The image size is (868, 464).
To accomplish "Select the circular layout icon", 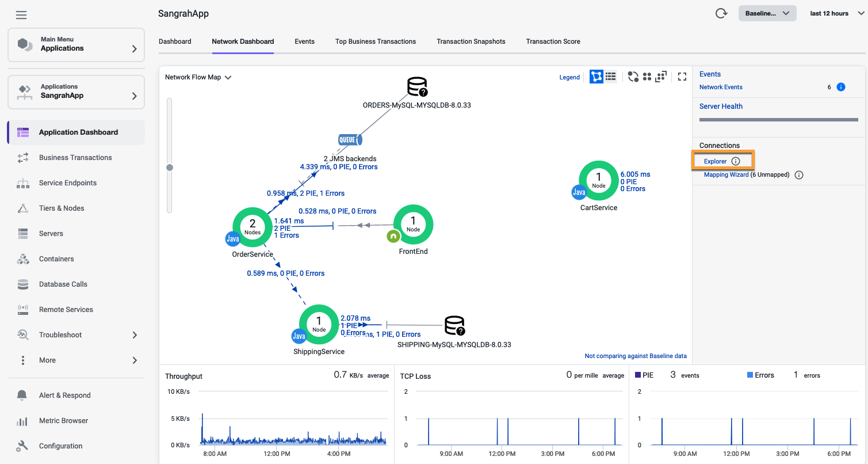I will 633,77.
